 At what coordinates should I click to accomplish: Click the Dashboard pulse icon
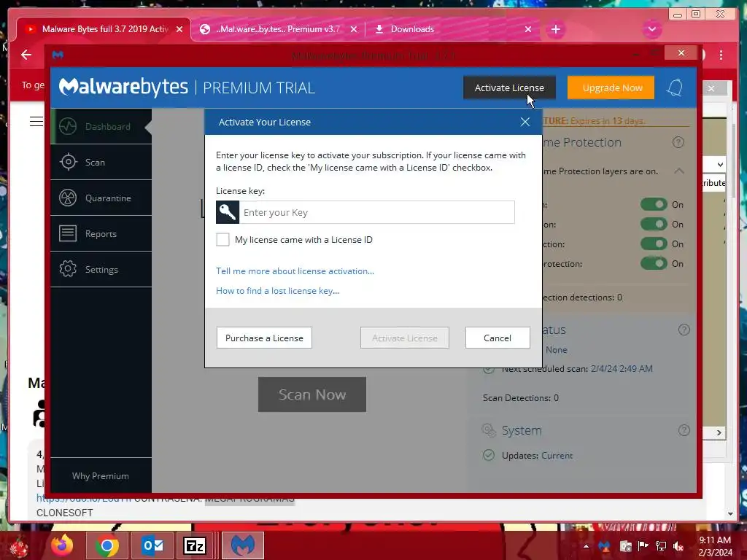pos(68,127)
